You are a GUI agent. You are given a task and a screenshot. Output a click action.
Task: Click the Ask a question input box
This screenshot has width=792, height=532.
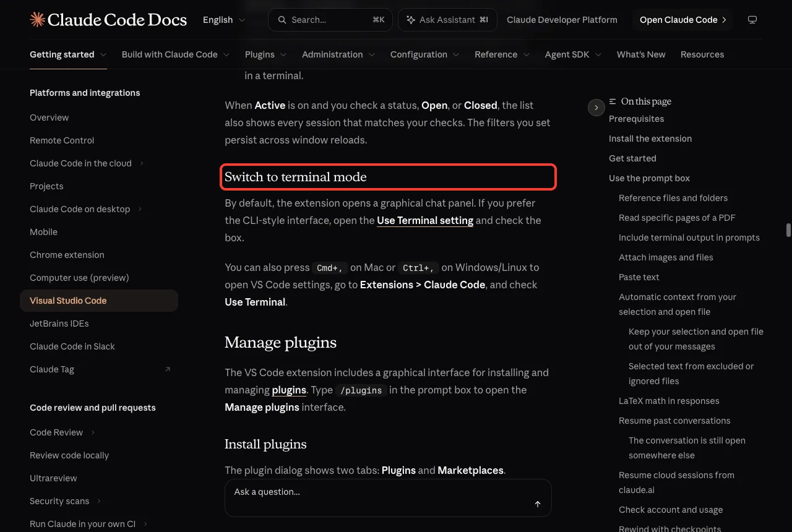click(x=388, y=498)
